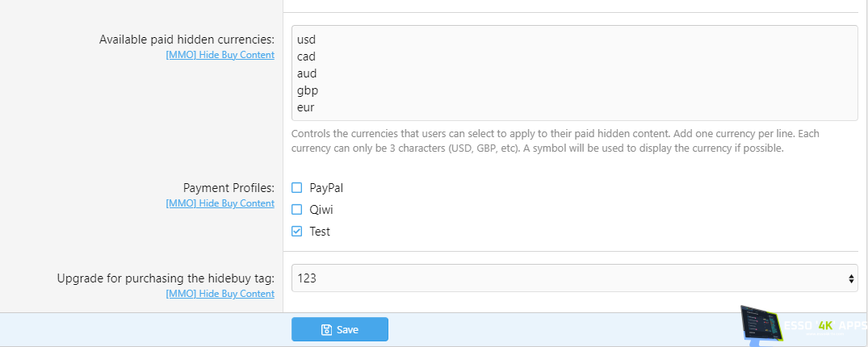Viewport: 868px width, 347px height.
Task: Click the monitor logo icon in the corner
Action: point(760,326)
